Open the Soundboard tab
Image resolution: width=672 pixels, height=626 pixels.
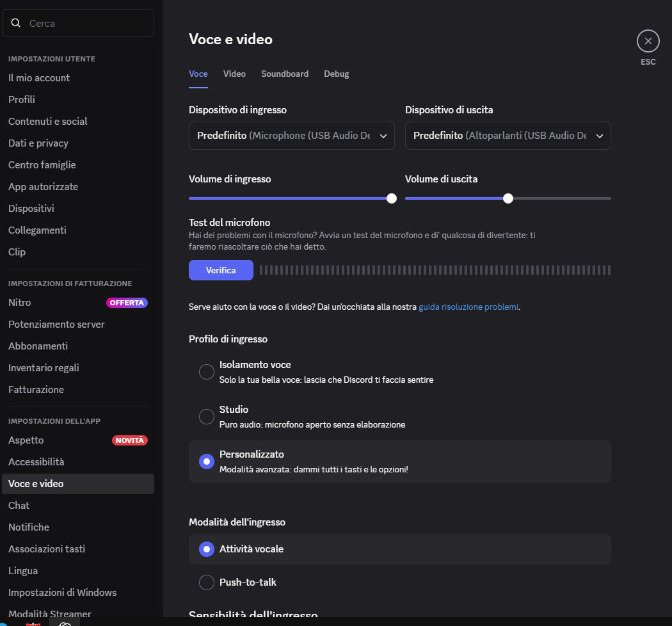click(285, 74)
